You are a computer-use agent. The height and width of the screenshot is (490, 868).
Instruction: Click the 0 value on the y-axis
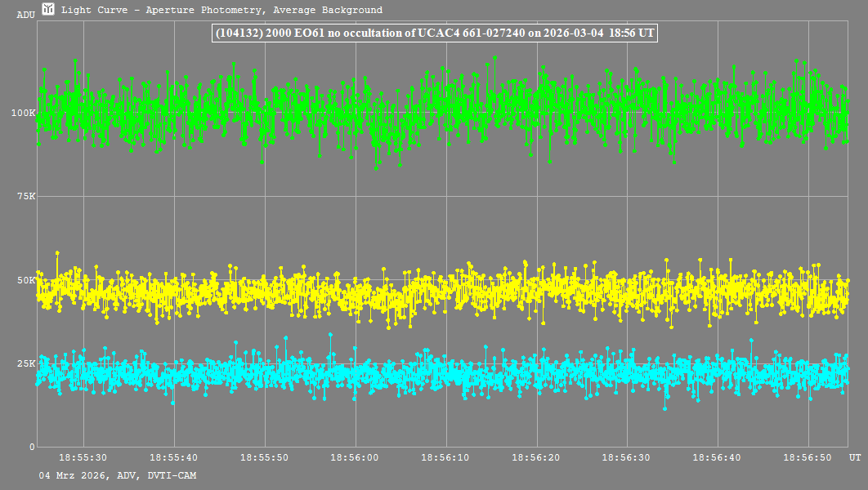point(32,447)
